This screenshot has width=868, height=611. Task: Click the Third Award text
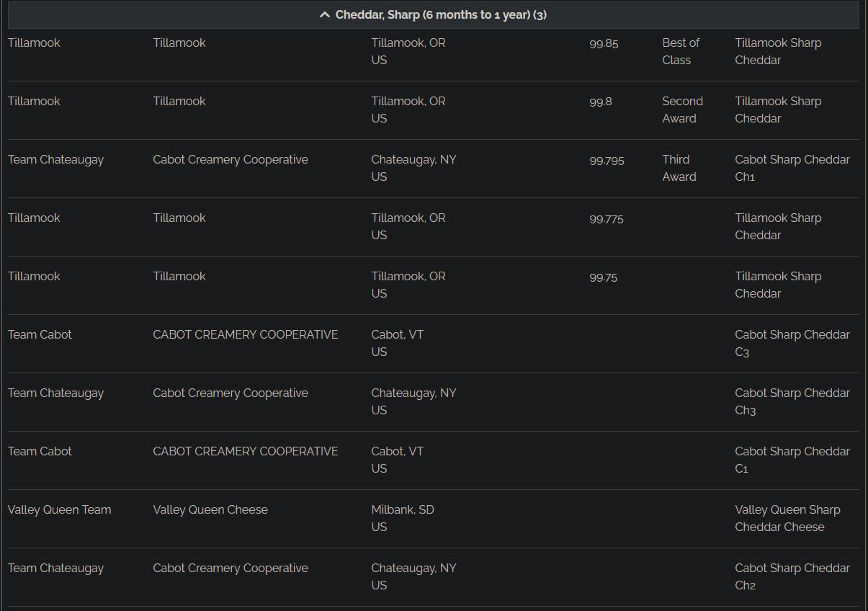tap(679, 168)
